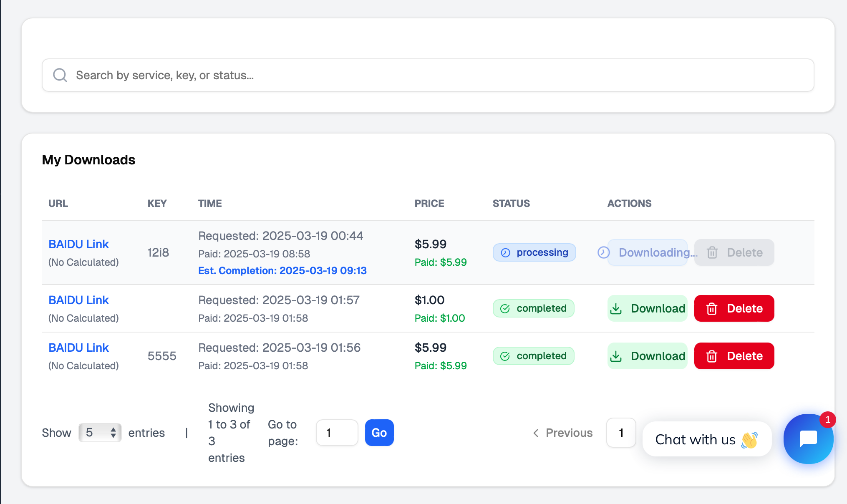Image resolution: width=847 pixels, height=504 pixels.
Task: Click the Chat with us label
Action: coord(695,439)
